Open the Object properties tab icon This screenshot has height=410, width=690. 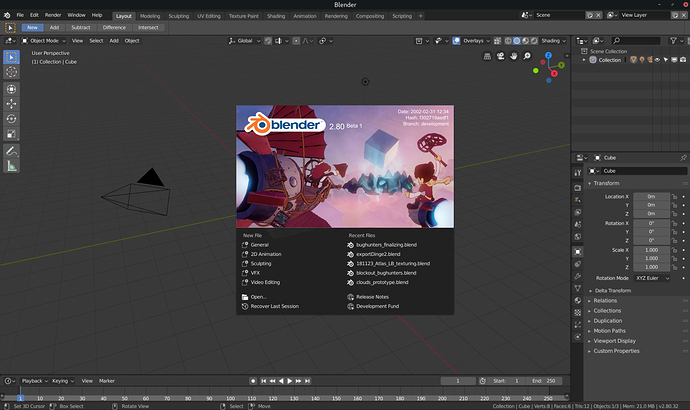click(578, 252)
